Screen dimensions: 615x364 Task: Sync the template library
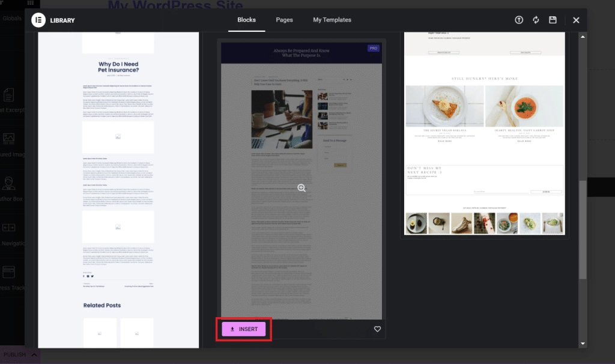tap(536, 19)
